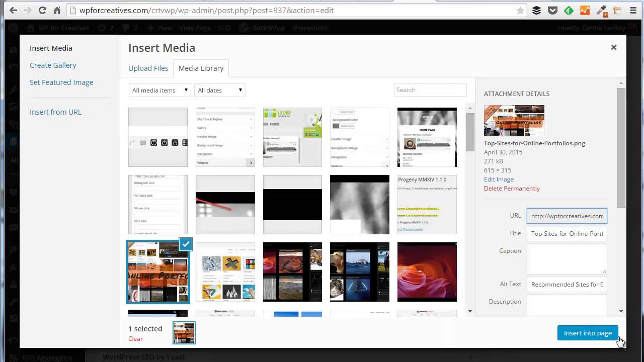Open the All media items dropdown

[x=159, y=90]
